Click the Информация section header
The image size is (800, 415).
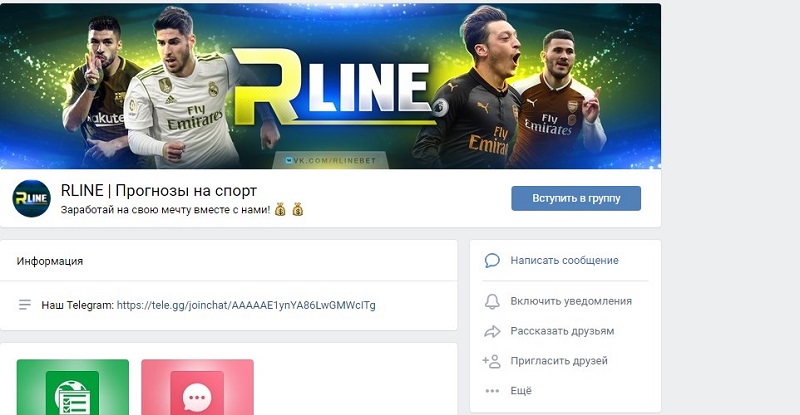(x=49, y=261)
